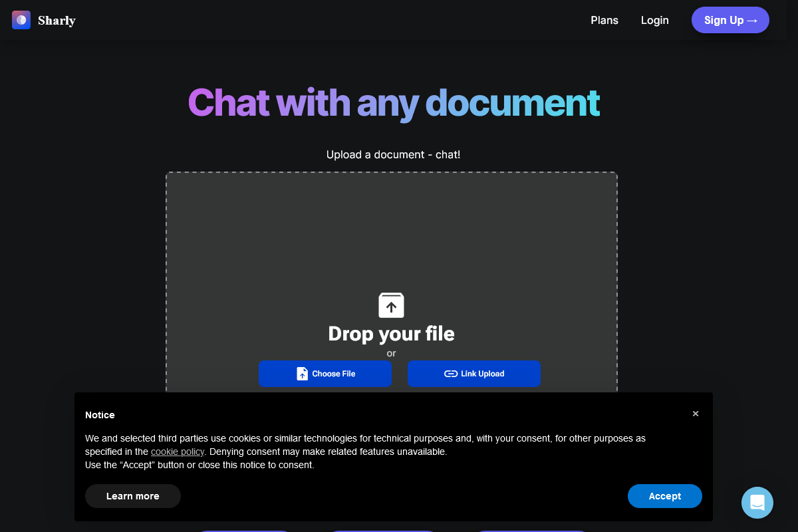Click the Sharly brand name
This screenshot has width=798, height=532.
(x=57, y=21)
